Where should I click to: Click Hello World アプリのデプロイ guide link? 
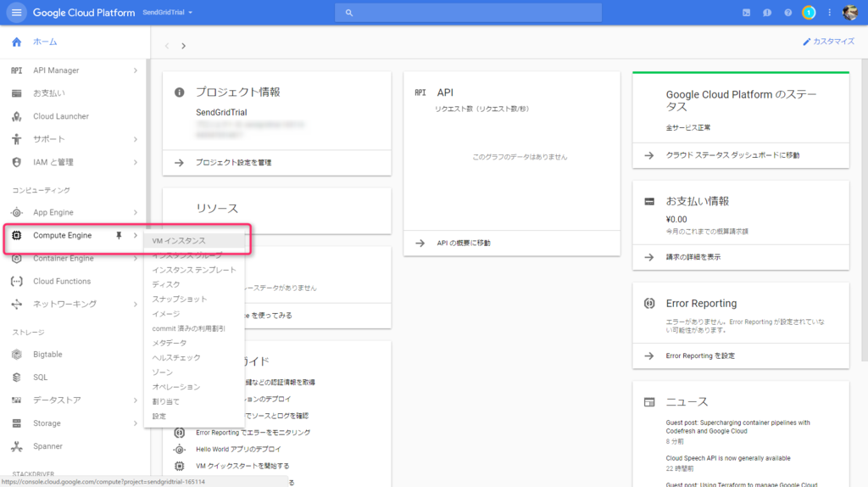pos(238,450)
